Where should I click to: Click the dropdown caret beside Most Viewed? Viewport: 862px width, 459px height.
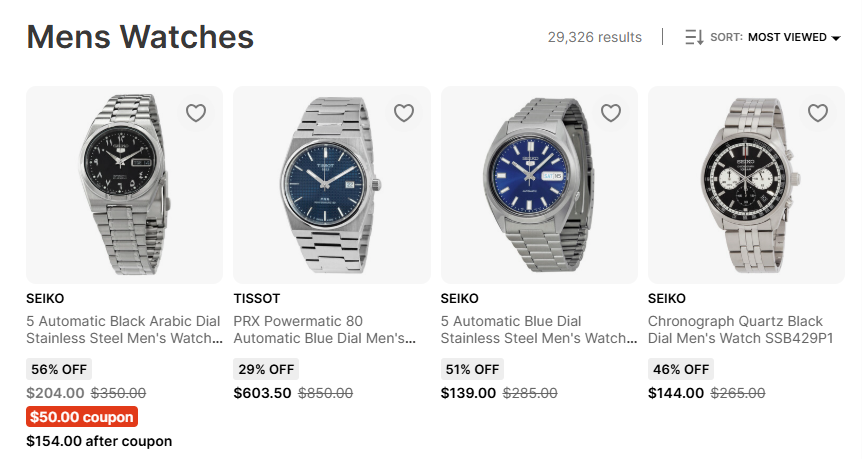click(x=836, y=38)
